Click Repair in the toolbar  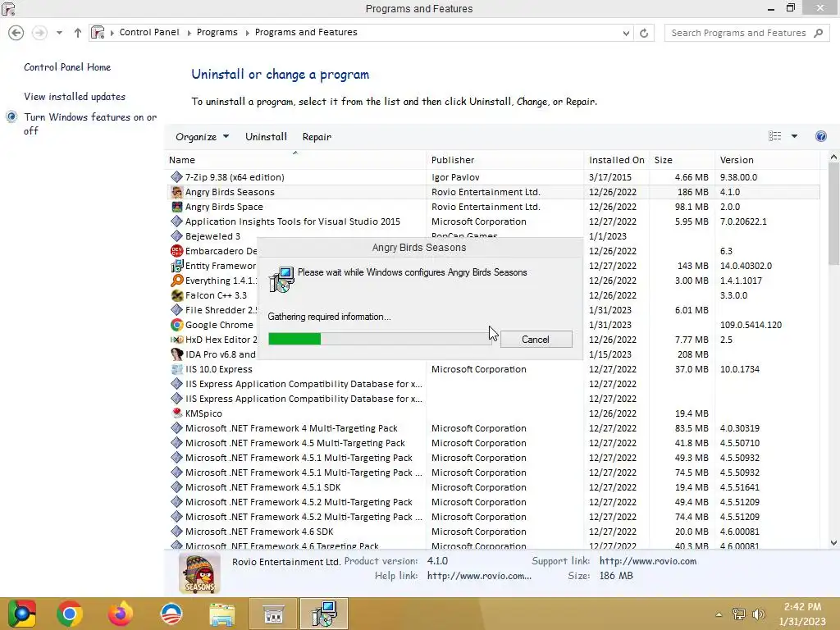coord(317,137)
